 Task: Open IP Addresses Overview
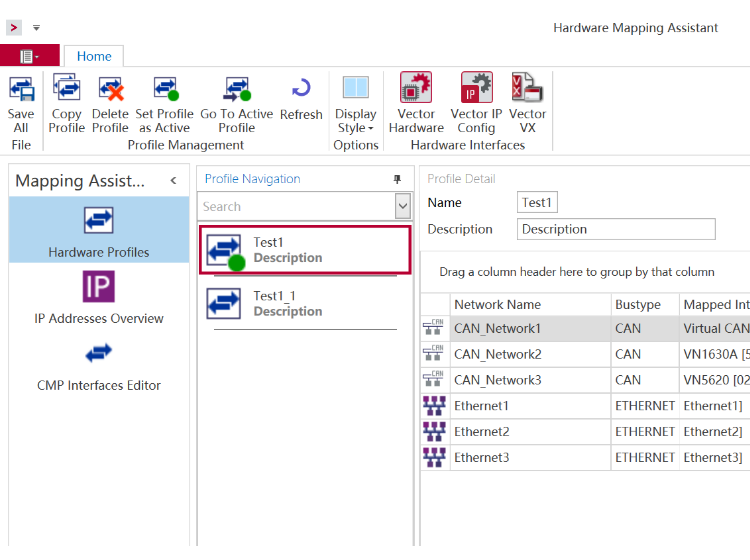pyautogui.click(x=99, y=298)
